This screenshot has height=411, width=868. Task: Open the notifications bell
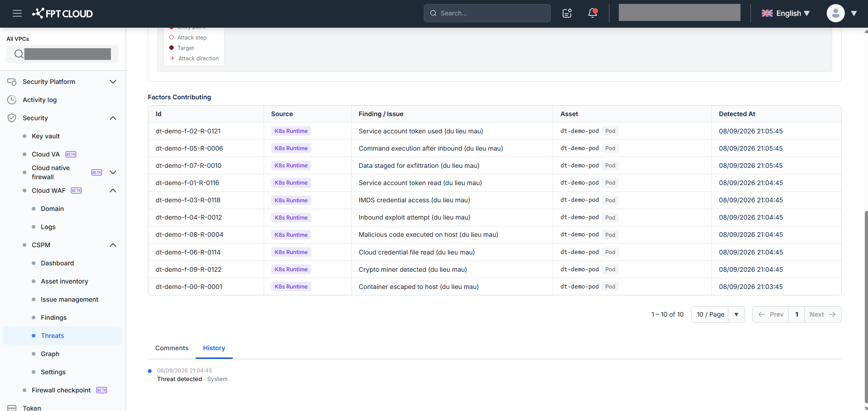593,13
